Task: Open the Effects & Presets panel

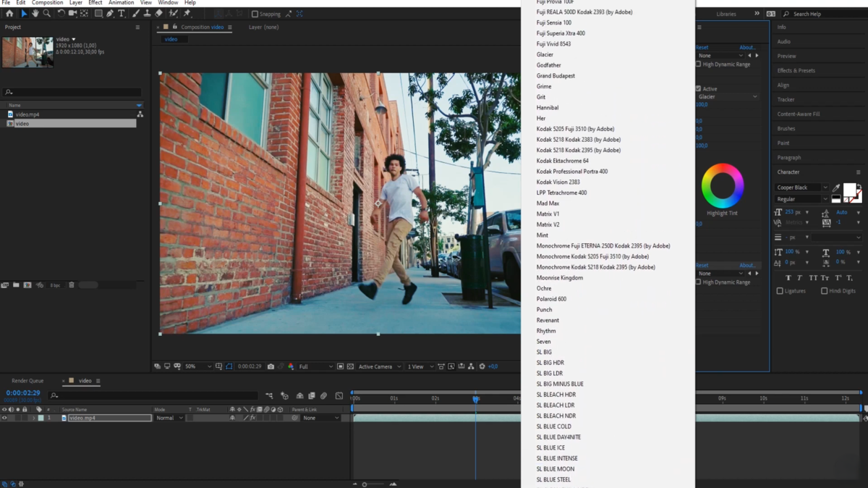Action: point(796,71)
